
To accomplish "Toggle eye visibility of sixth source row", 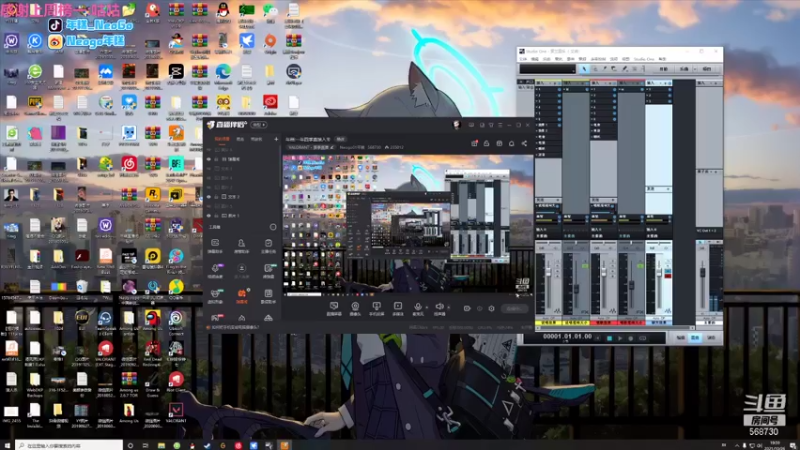I will 209,197.
